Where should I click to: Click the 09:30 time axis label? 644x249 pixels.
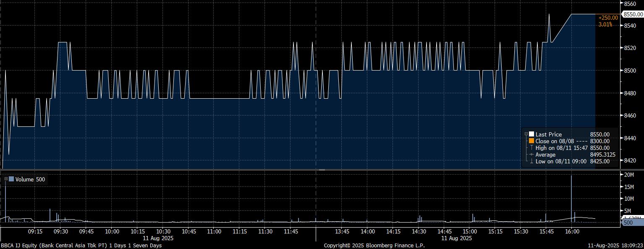click(60, 231)
